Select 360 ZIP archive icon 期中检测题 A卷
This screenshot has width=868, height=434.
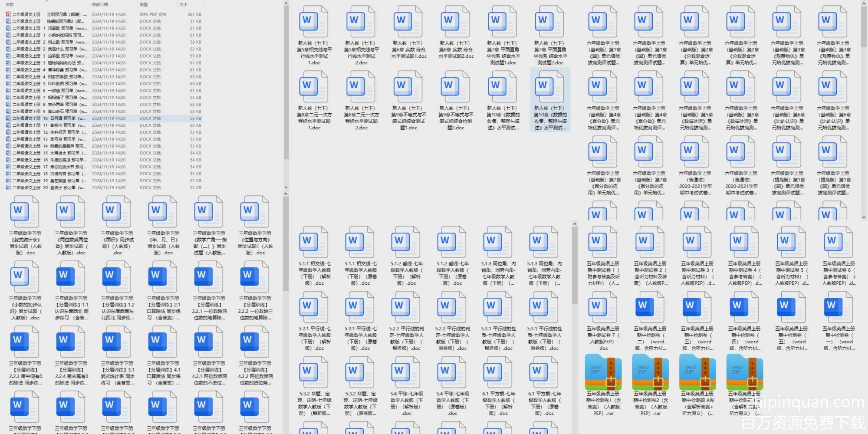click(x=697, y=372)
